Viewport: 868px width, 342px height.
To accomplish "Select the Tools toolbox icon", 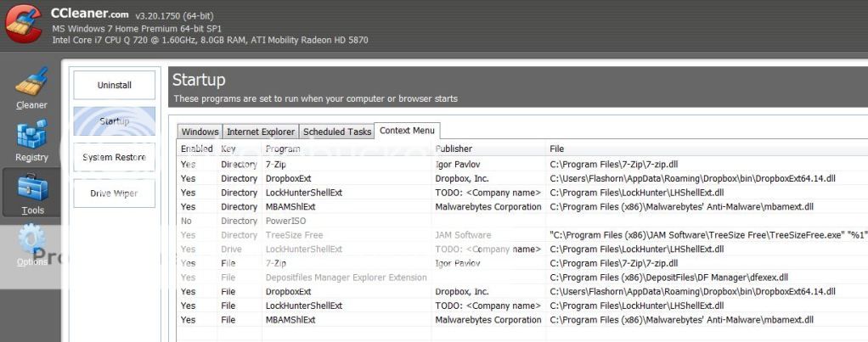I will point(31,188).
